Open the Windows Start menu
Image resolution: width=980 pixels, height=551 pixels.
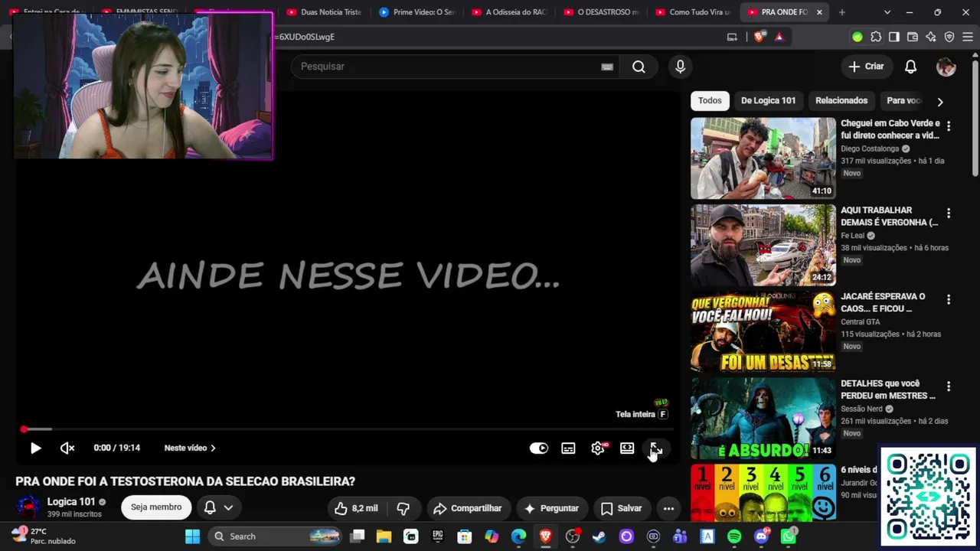point(192,536)
